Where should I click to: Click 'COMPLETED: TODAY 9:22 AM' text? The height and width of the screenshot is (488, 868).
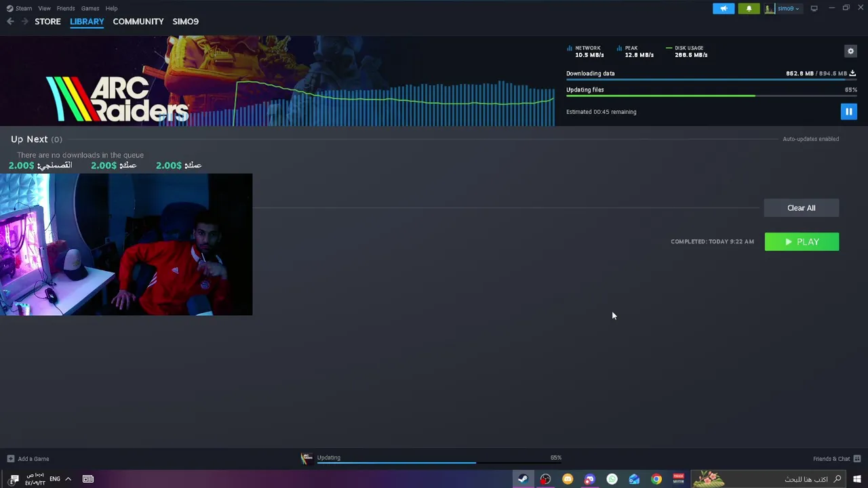click(712, 242)
